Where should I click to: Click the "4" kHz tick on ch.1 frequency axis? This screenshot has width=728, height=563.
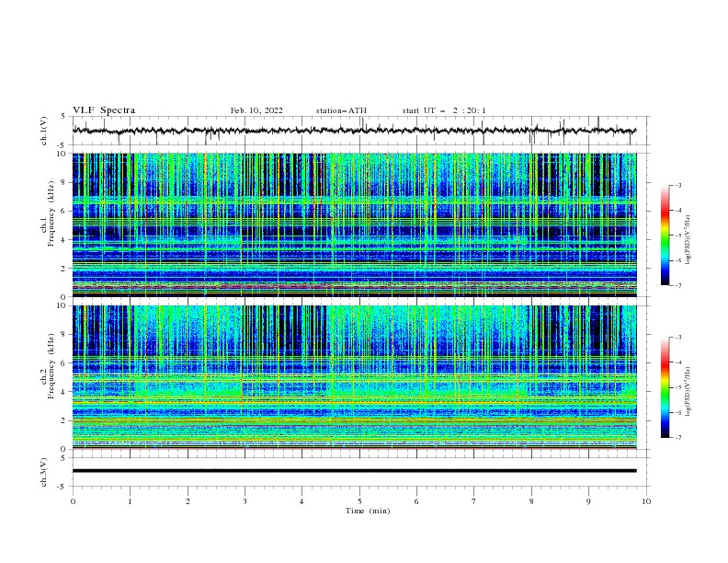pyautogui.click(x=65, y=240)
